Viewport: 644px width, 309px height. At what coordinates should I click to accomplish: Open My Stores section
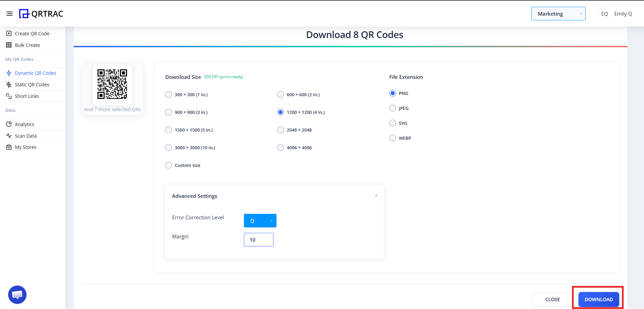pos(25,147)
